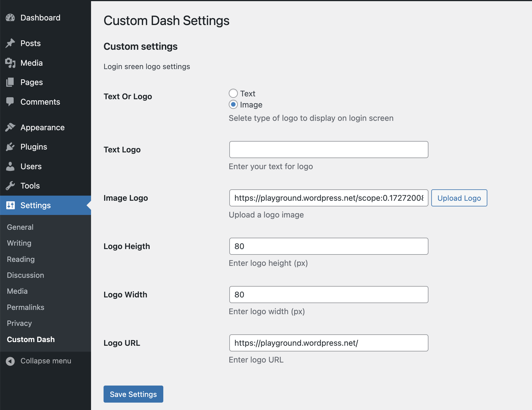Open the Permalinks settings page
This screenshot has width=532, height=410.
pyautogui.click(x=26, y=307)
